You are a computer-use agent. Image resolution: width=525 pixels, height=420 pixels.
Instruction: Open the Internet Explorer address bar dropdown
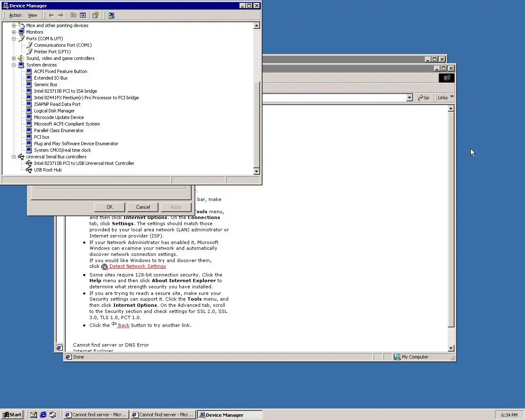click(x=409, y=98)
